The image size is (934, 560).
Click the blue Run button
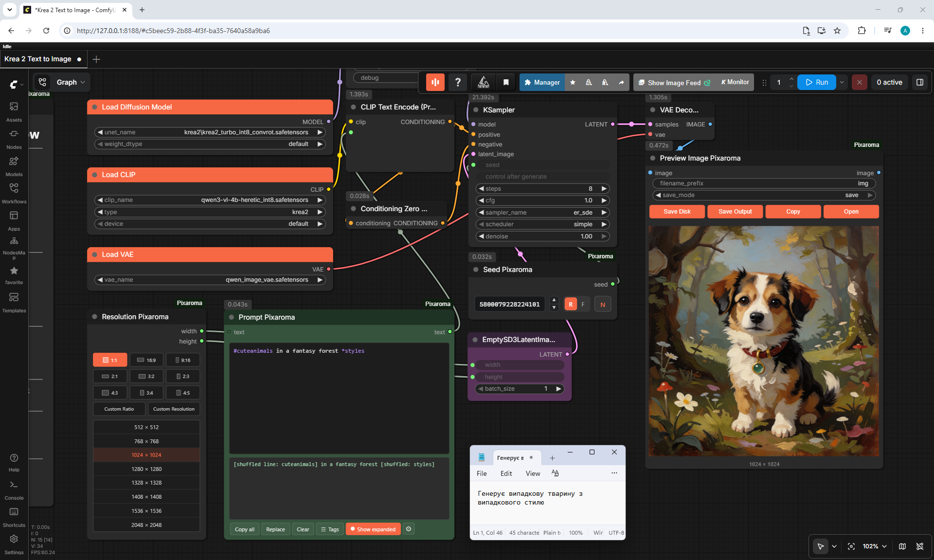[x=817, y=82]
